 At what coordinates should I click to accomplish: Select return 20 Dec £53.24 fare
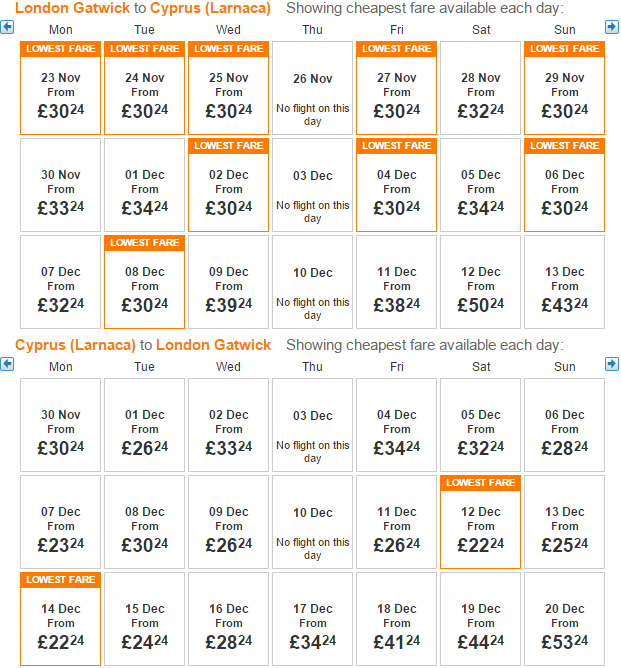point(564,619)
